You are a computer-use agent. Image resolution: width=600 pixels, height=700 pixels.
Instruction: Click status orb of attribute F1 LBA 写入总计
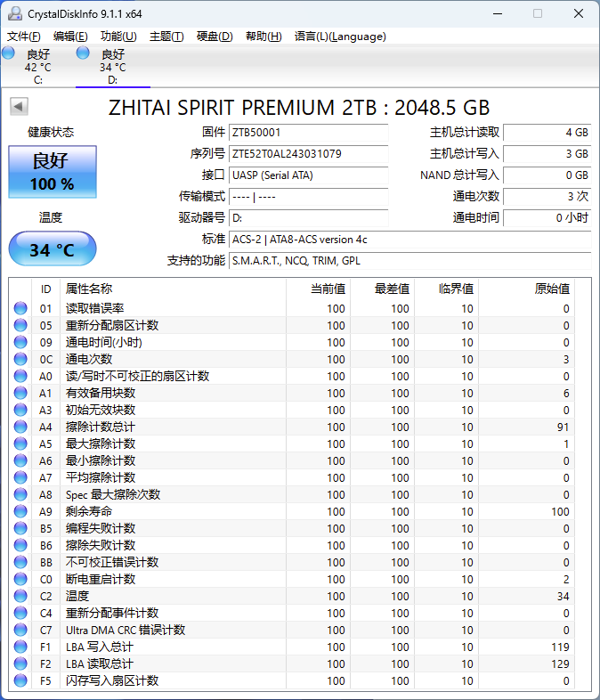[20, 647]
